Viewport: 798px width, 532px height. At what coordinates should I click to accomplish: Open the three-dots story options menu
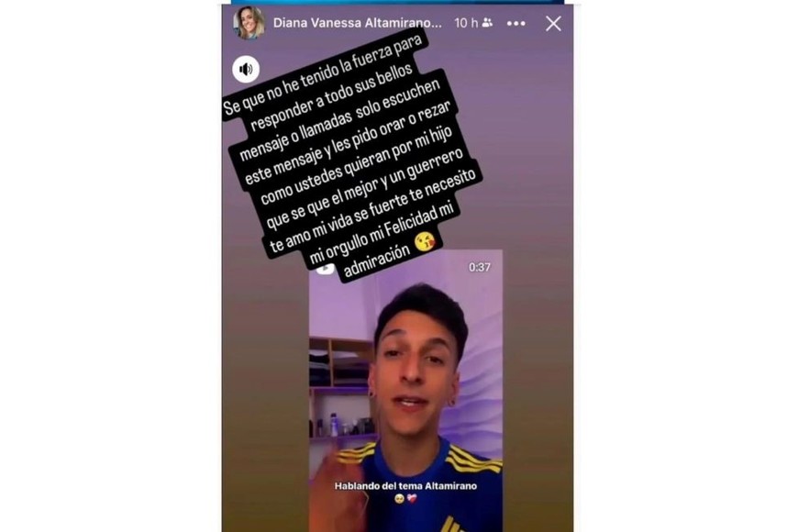click(x=516, y=24)
